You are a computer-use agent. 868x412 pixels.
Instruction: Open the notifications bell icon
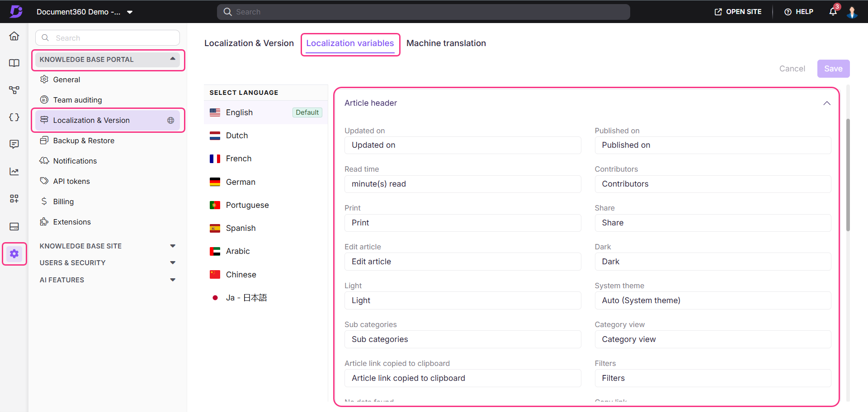coord(833,12)
